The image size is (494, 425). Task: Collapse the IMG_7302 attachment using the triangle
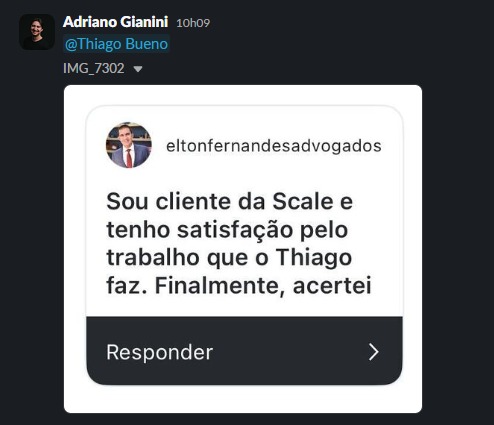point(138,69)
